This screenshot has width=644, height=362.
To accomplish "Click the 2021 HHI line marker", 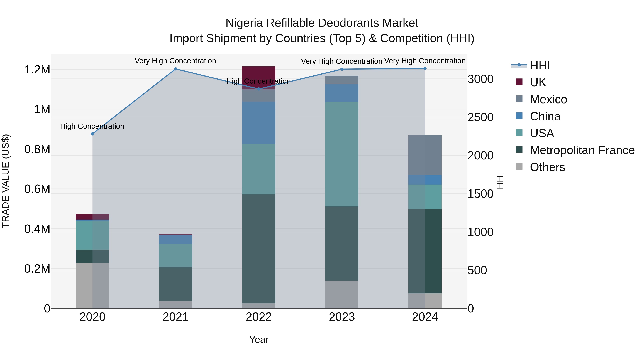I will tap(175, 69).
